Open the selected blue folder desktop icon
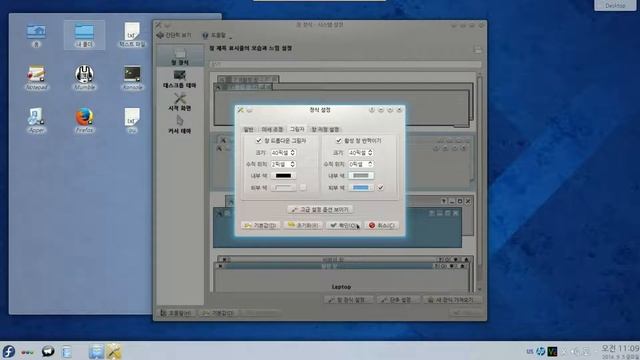 click(84, 35)
